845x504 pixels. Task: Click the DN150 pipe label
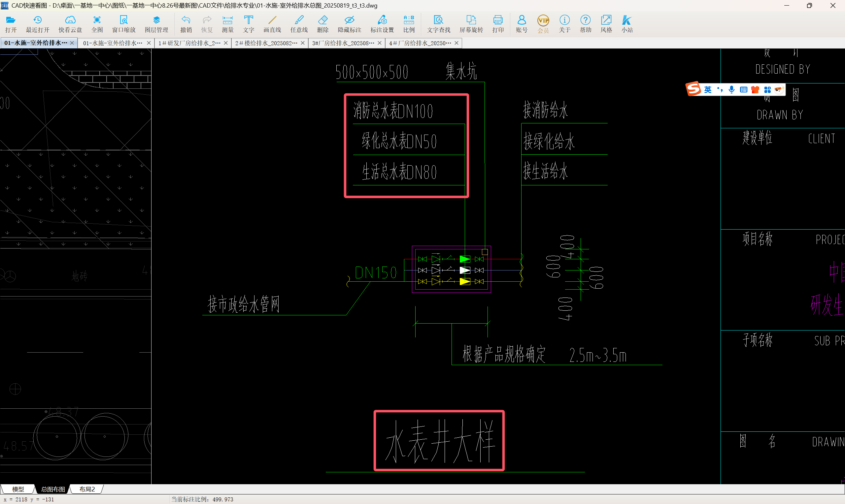point(375,272)
